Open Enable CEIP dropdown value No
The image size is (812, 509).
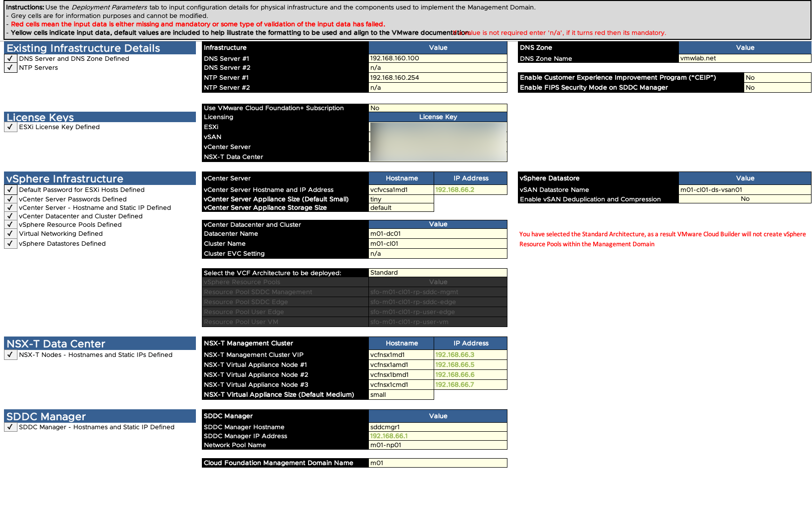(x=778, y=78)
